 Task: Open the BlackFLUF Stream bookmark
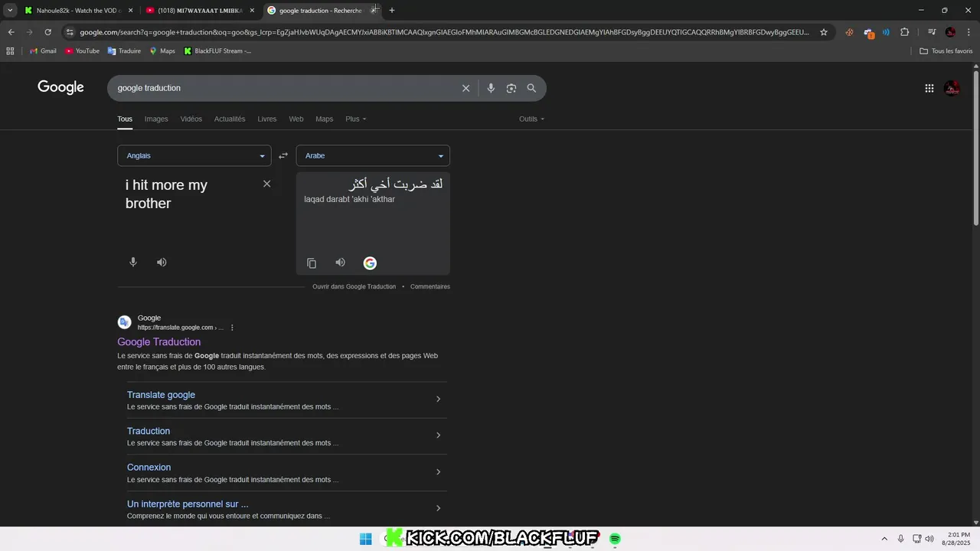(217, 51)
